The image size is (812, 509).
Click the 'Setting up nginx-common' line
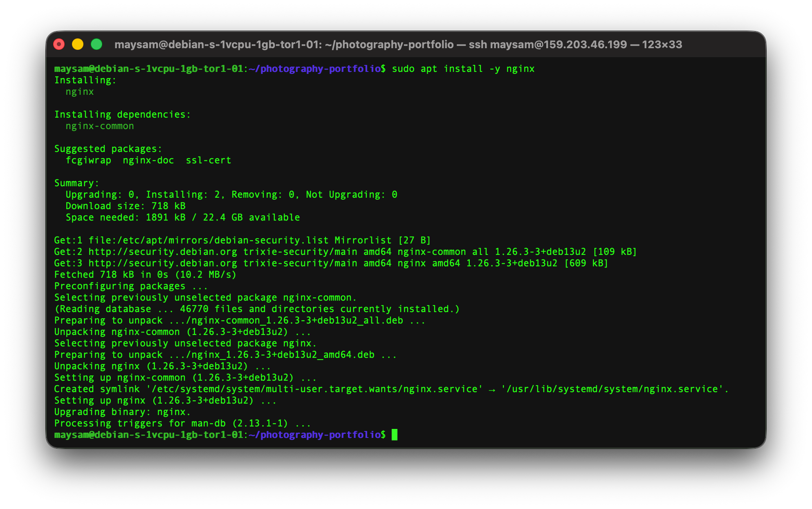(x=186, y=377)
